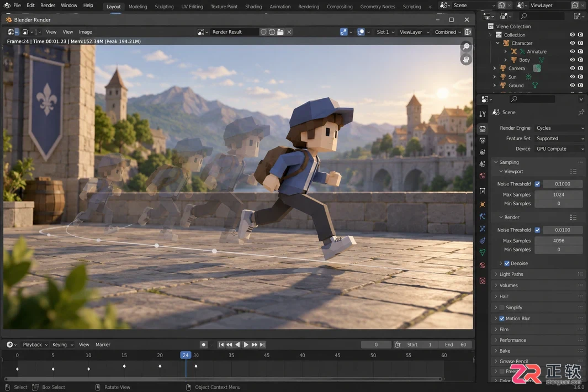
Task: Disable the Motion Blur checkbox
Action: coord(502,319)
